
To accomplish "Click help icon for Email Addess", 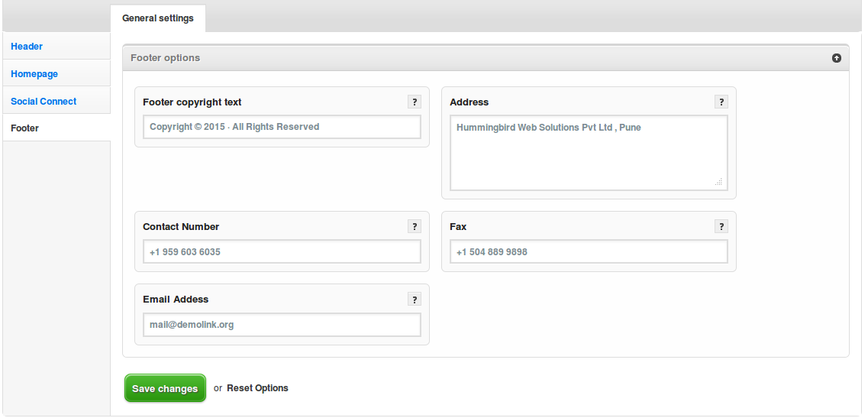I will tap(415, 299).
